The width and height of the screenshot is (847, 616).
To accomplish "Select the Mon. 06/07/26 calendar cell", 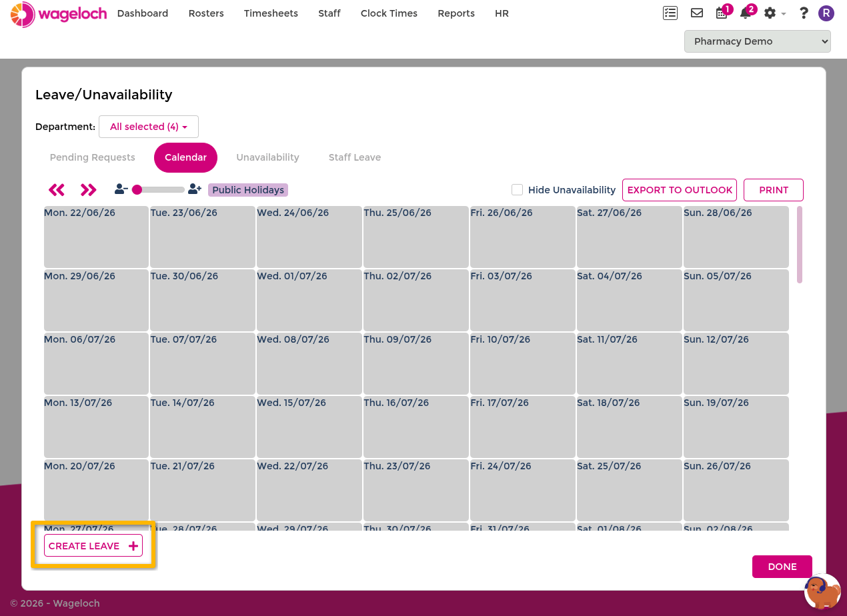I will (96, 363).
